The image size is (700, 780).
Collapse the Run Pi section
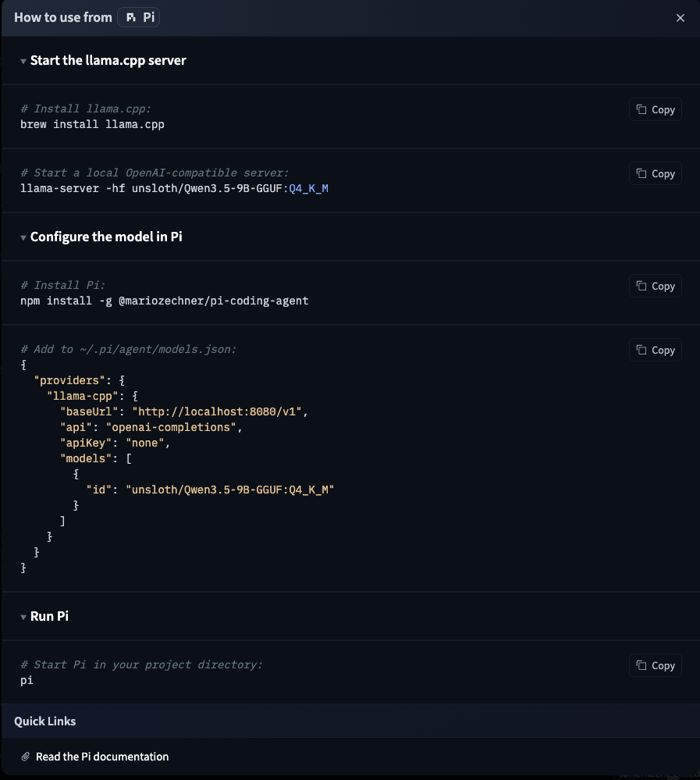44,616
